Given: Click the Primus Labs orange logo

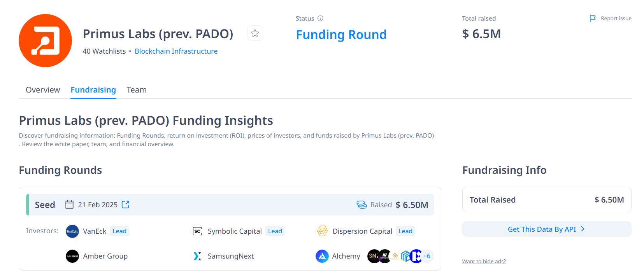Looking at the screenshot, I should 45,41.
